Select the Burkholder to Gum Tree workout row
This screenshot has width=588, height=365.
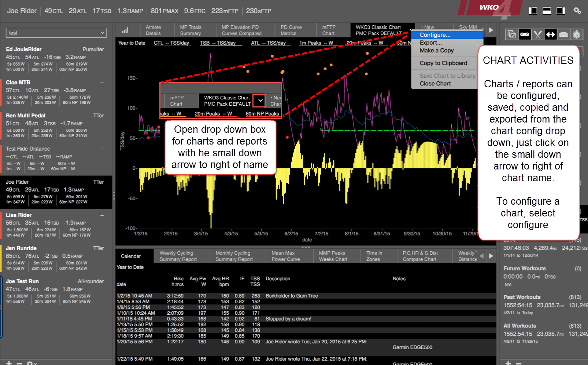[306, 296]
